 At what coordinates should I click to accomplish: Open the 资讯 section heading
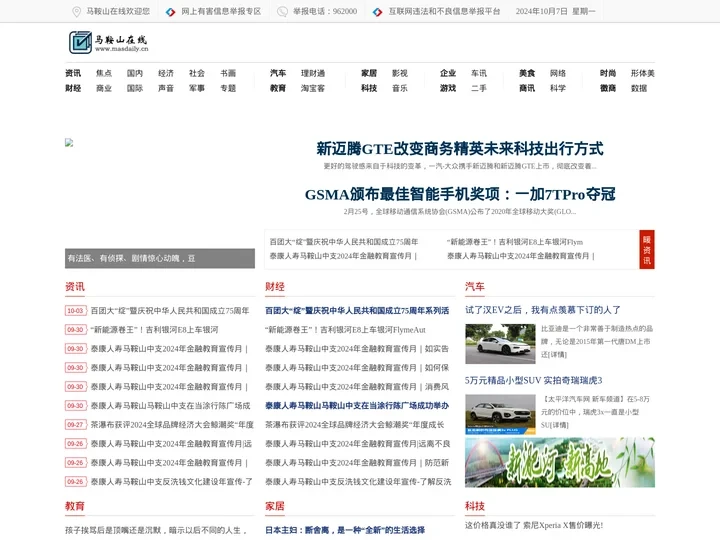coord(75,287)
